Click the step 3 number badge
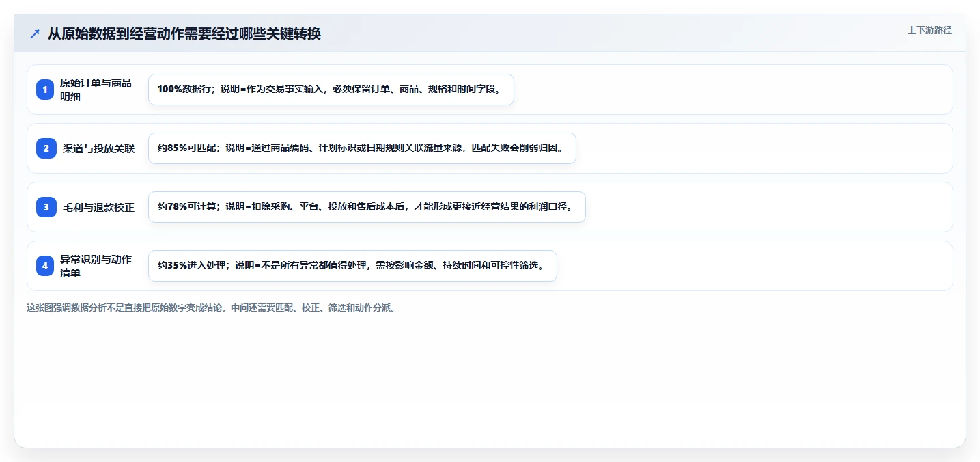 [46, 207]
